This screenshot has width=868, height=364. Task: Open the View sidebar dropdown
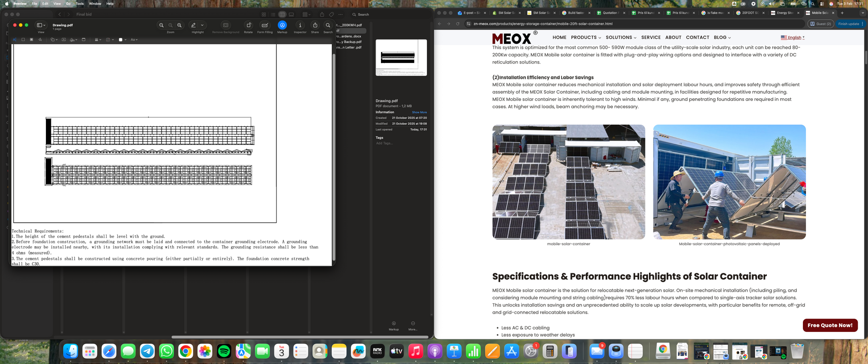point(41,25)
